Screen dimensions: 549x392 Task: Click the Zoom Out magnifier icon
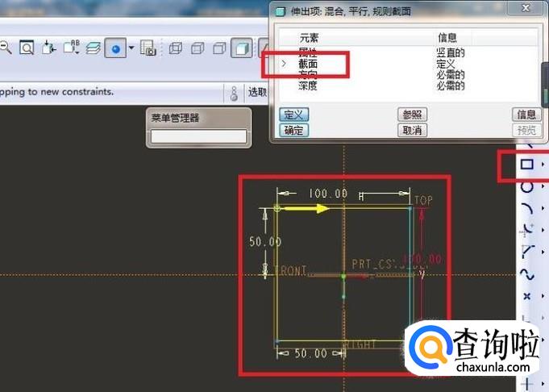[5, 48]
